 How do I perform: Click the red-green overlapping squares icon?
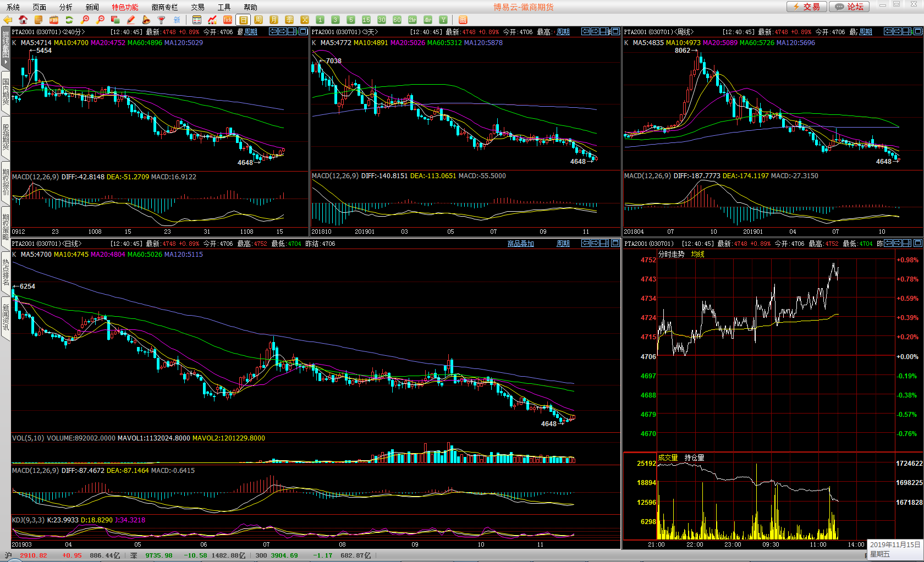(116, 20)
